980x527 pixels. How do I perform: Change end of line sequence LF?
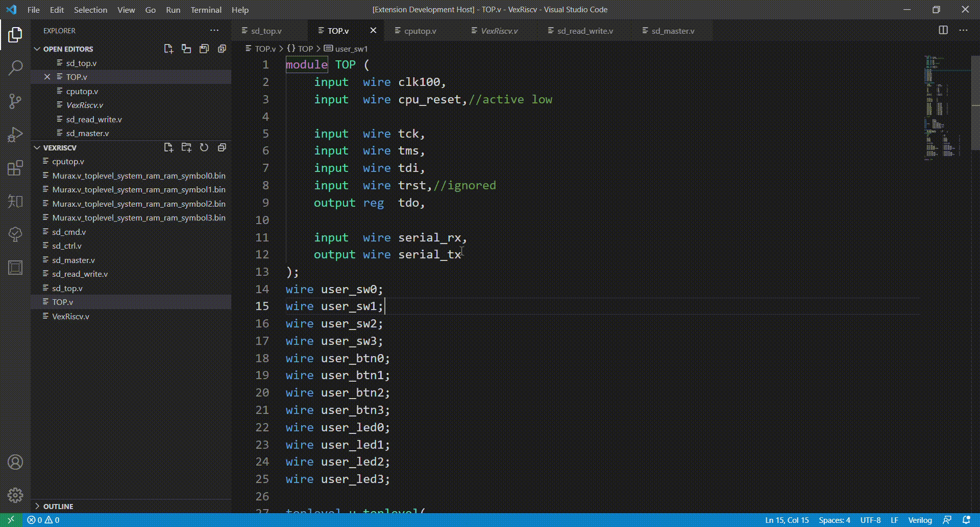(x=894, y=520)
